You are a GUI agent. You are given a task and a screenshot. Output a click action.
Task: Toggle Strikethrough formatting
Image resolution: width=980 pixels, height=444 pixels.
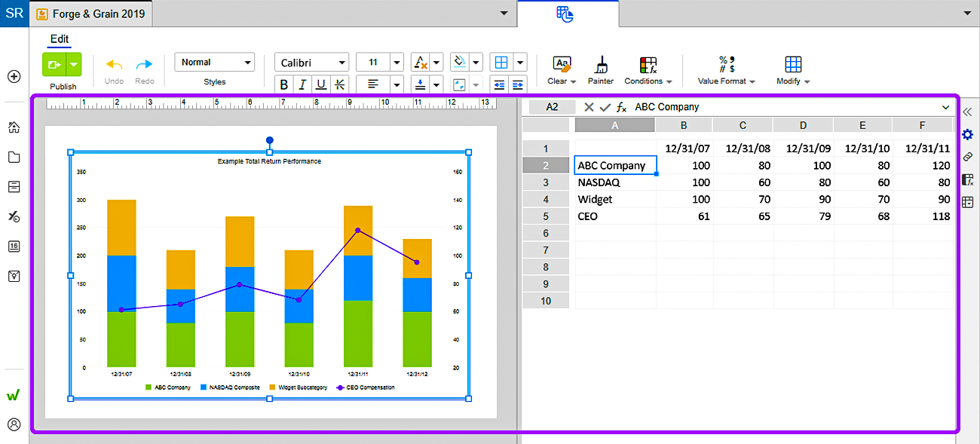339,84
